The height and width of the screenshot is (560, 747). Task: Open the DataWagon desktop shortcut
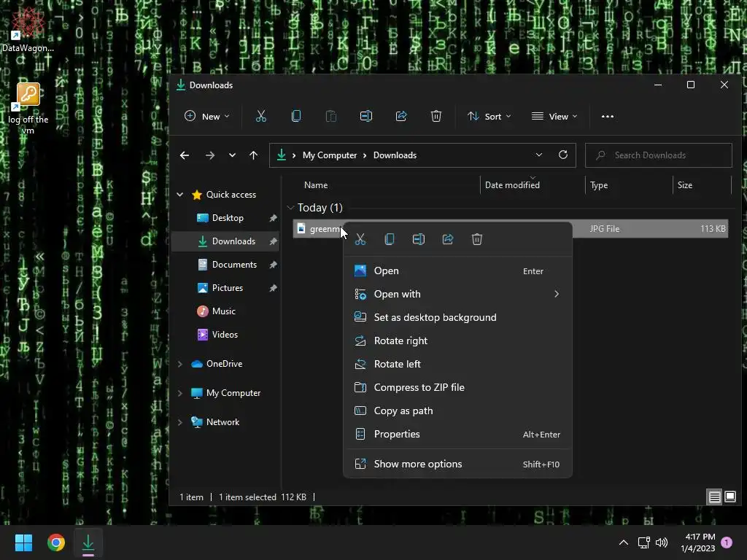[x=28, y=28]
